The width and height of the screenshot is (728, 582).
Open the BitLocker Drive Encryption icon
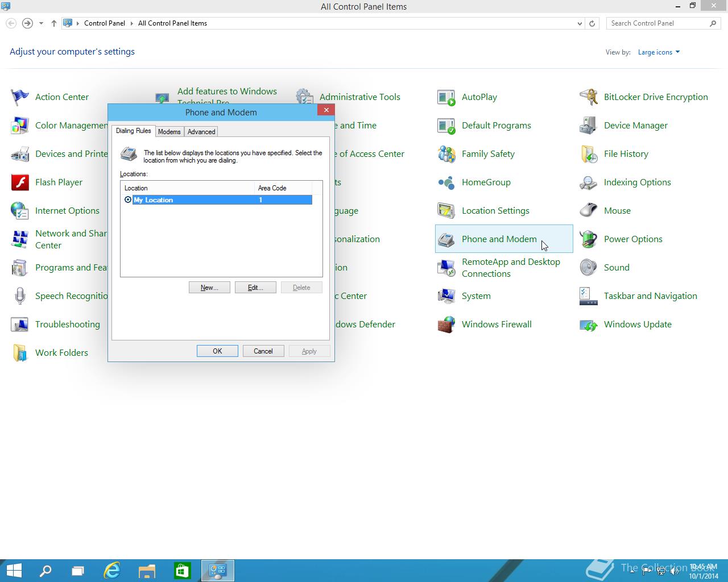[588, 97]
